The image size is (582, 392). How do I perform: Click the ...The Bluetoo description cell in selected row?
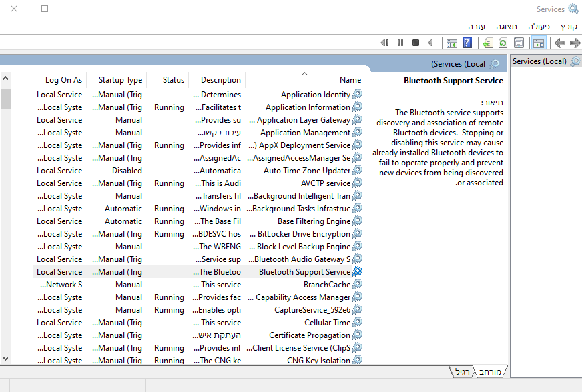pyautogui.click(x=217, y=272)
